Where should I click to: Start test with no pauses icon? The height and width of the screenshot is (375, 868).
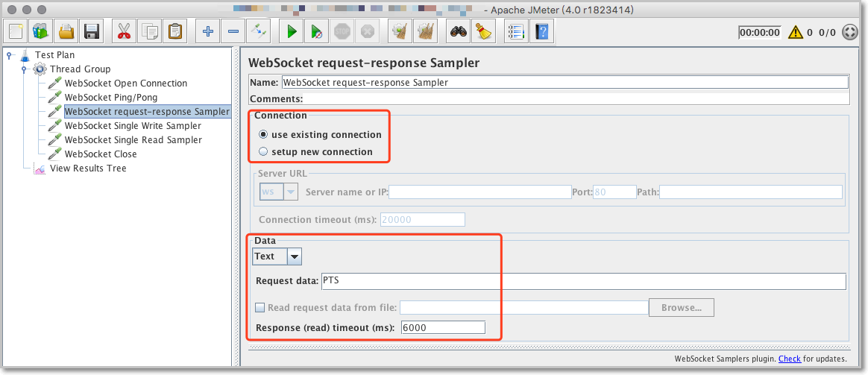[316, 31]
